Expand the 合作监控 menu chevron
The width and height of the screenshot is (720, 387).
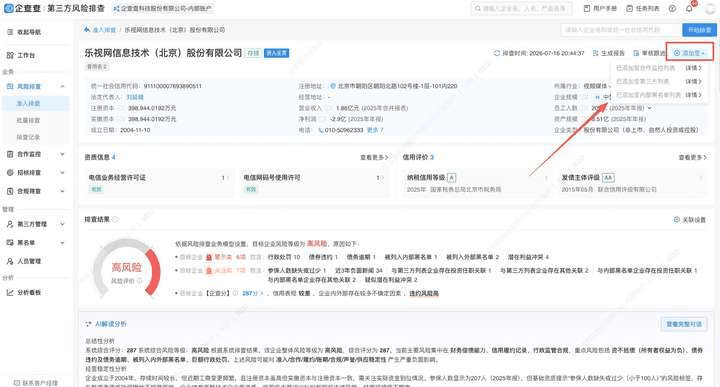[62, 154]
